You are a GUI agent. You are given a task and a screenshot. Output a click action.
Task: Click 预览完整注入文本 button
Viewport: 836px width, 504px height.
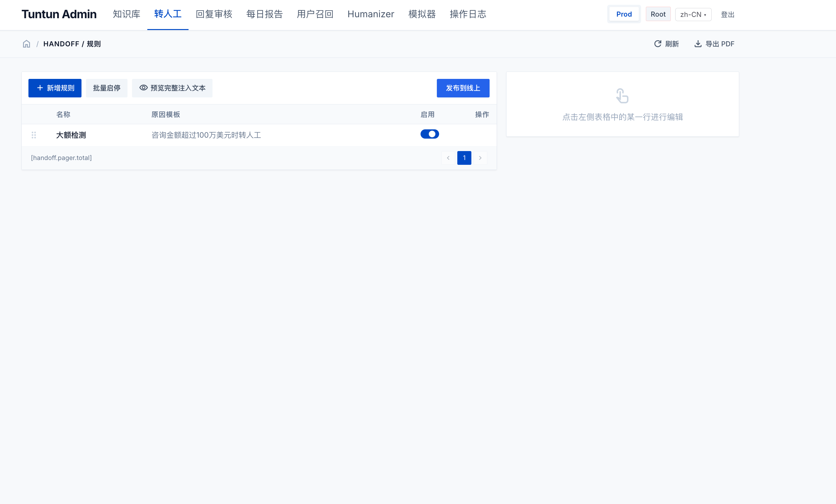coord(172,88)
